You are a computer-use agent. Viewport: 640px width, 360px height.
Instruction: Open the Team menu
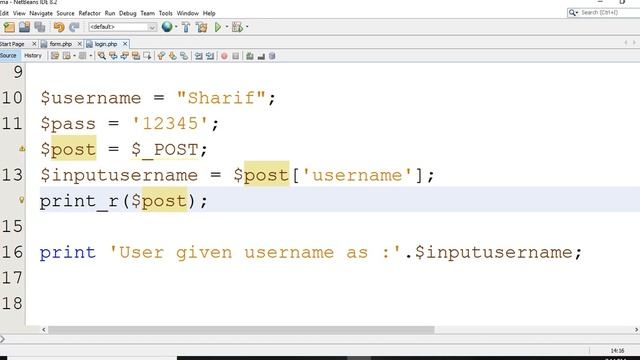147,13
